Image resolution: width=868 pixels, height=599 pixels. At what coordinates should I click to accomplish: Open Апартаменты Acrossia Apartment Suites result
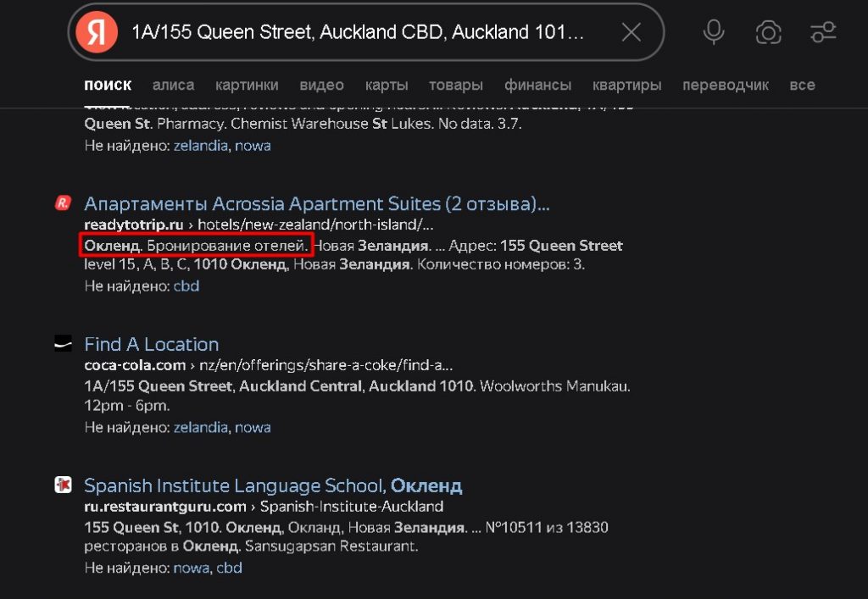(x=316, y=203)
